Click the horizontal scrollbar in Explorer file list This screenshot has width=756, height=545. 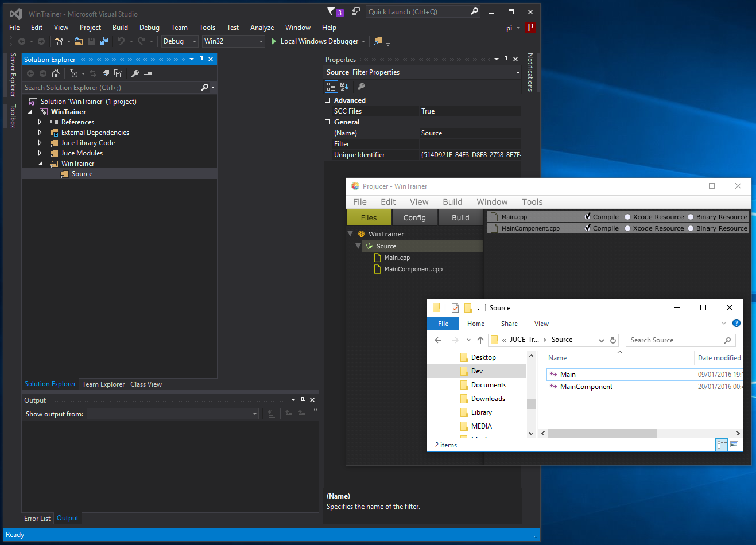point(602,434)
